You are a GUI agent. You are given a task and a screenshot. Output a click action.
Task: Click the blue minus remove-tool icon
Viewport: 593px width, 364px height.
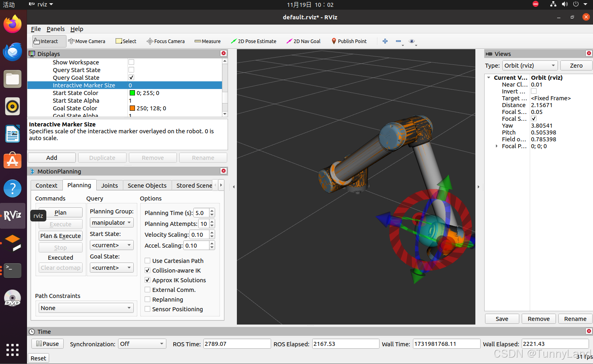[398, 41]
